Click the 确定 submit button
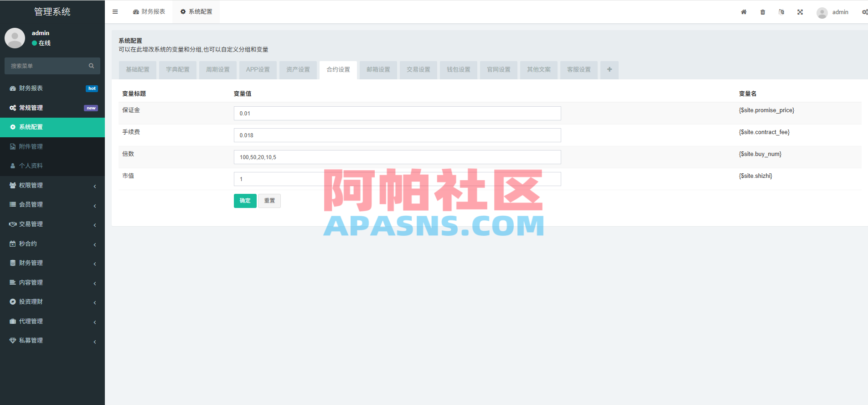868x405 pixels. (x=245, y=201)
